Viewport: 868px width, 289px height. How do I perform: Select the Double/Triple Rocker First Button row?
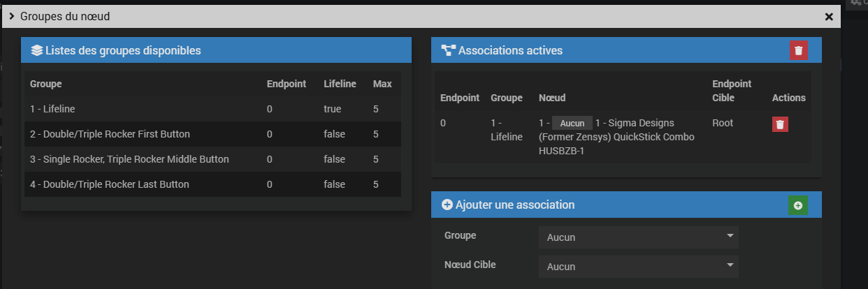pyautogui.click(x=110, y=134)
